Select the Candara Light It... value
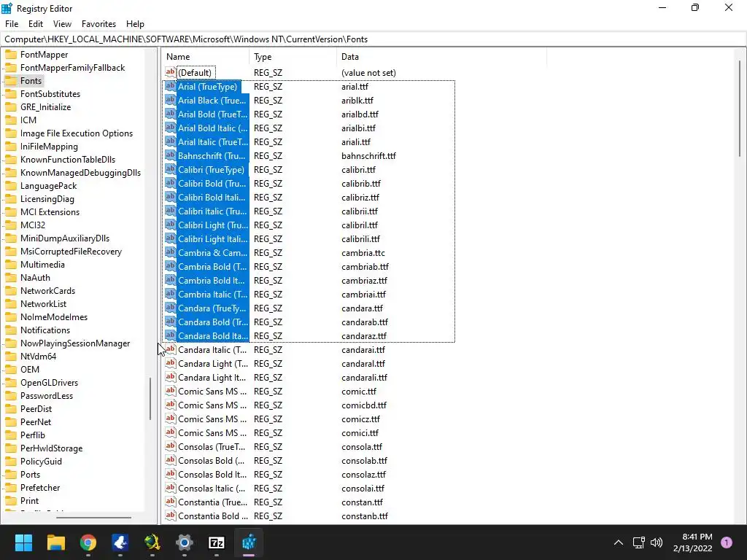The height and width of the screenshot is (560, 747). click(212, 377)
